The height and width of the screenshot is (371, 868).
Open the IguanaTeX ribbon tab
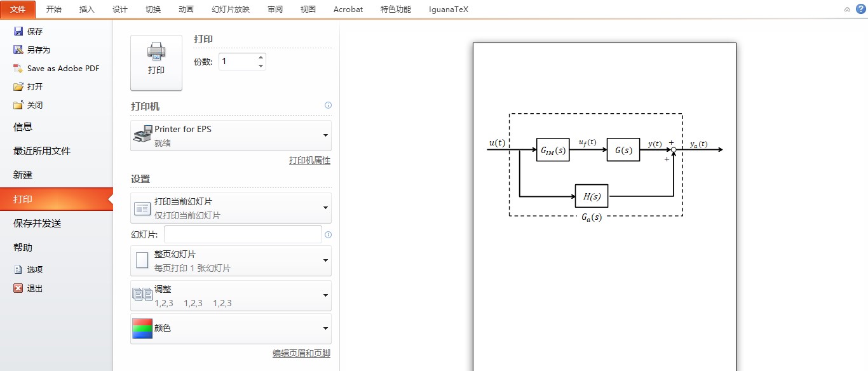(448, 9)
